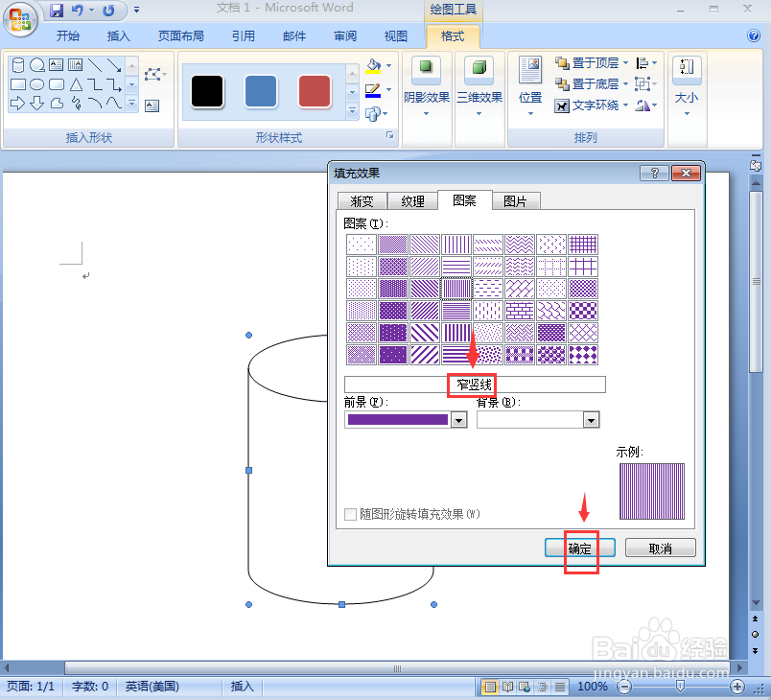Click the draw text box icon
The height and width of the screenshot is (700, 771).
[152, 105]
